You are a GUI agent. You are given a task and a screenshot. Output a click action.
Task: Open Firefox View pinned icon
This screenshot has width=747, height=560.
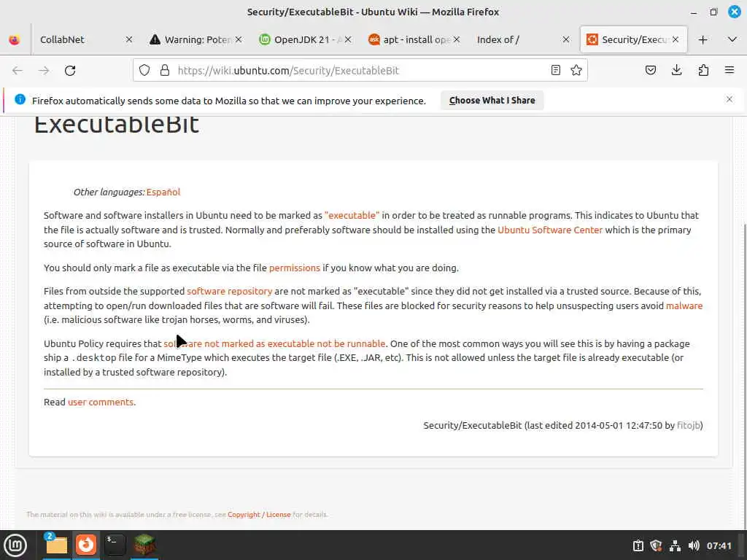[15, 39]
